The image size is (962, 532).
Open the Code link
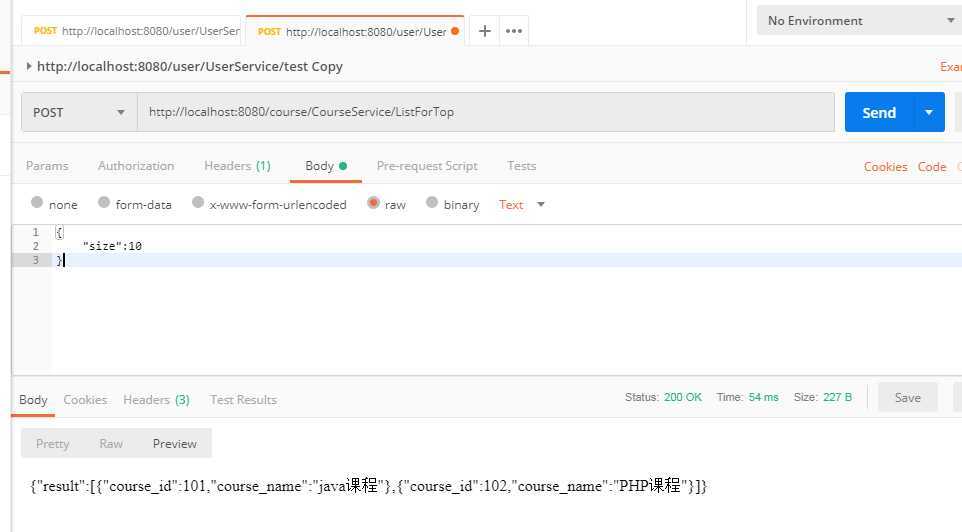tap(932, 167)
